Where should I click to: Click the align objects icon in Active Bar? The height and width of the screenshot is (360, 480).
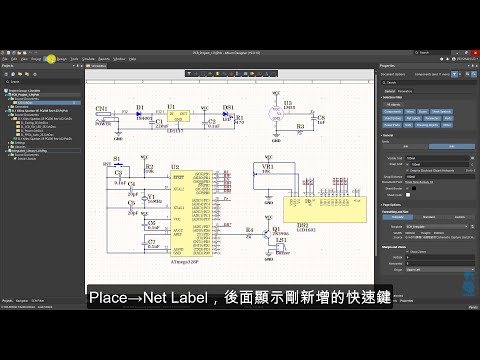pos(210,74)
